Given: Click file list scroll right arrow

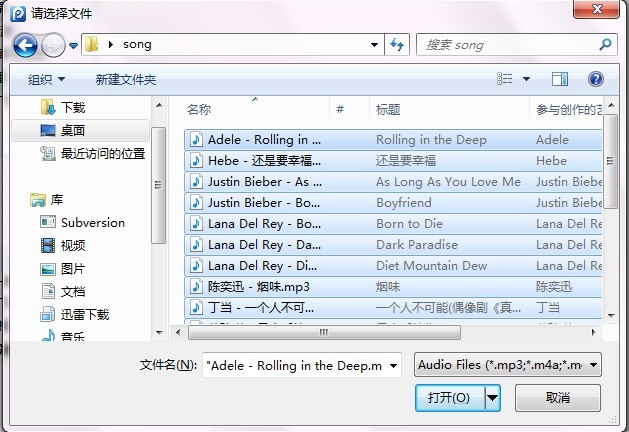Looking at the screenshot, I should (x=594, y=332).
